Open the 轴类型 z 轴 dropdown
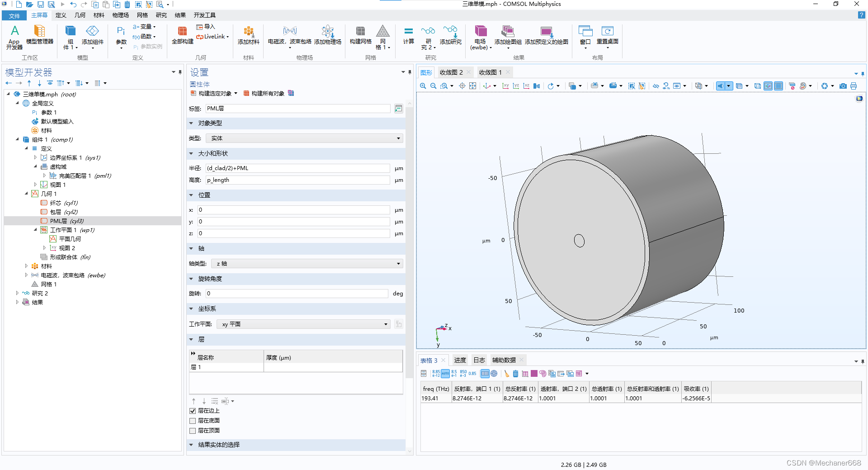868x470 pixels. click(307, 264)
